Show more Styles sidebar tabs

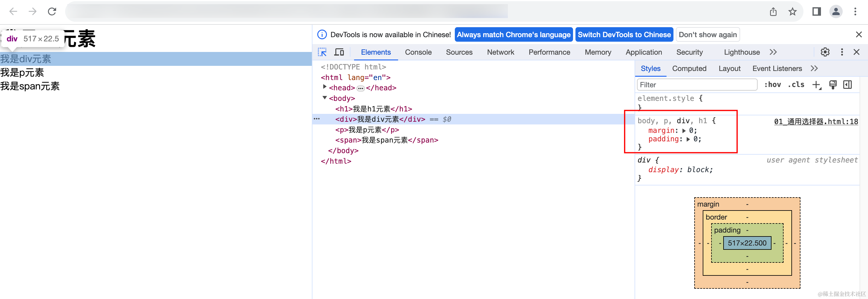coord(814,69)
